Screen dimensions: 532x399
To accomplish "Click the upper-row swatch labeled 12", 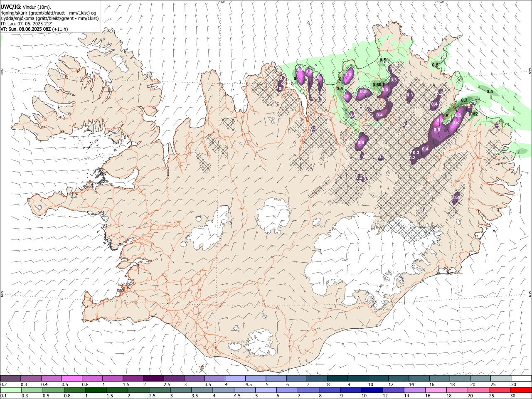I will pos(399,378).
